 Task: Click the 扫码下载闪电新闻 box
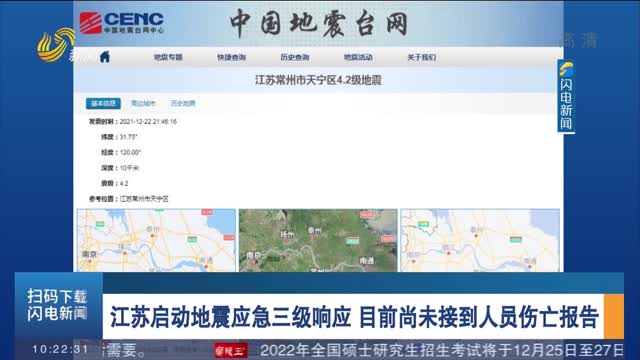pos(58,305)
